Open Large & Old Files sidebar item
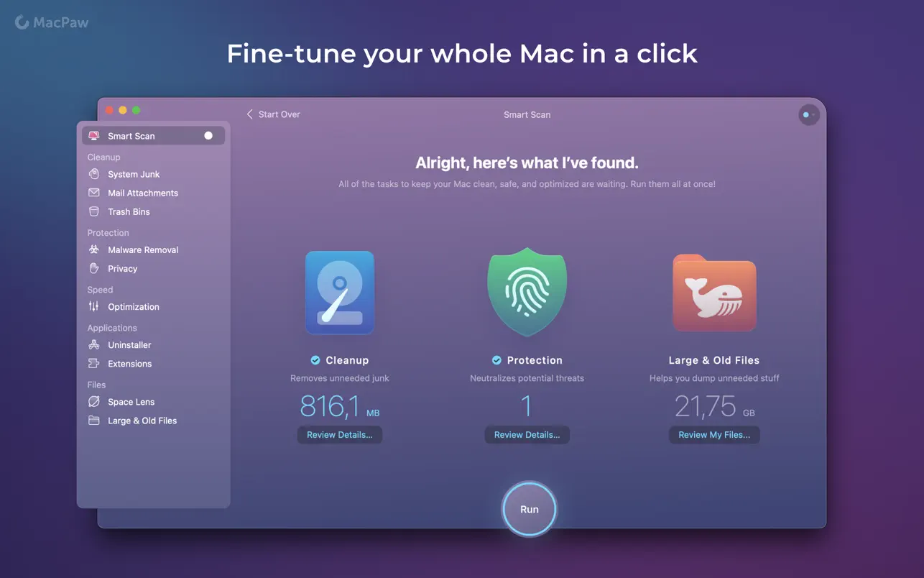 point(142,421)
